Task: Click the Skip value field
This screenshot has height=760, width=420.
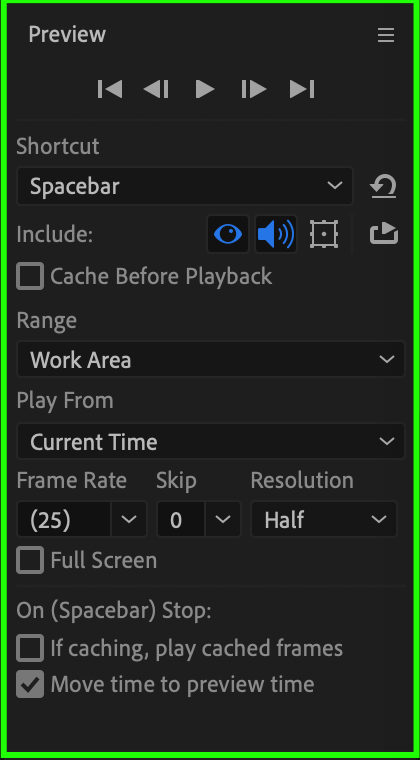Action: pos(181,519)
